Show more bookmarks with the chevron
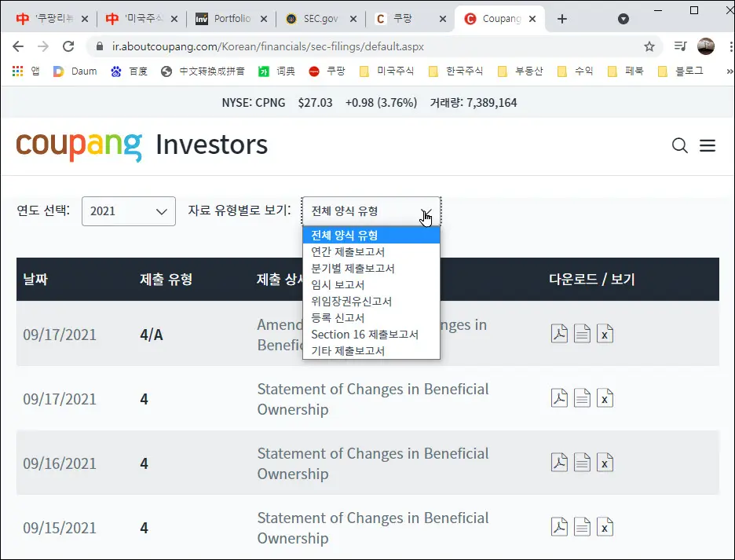 click(x=730, y=71)
